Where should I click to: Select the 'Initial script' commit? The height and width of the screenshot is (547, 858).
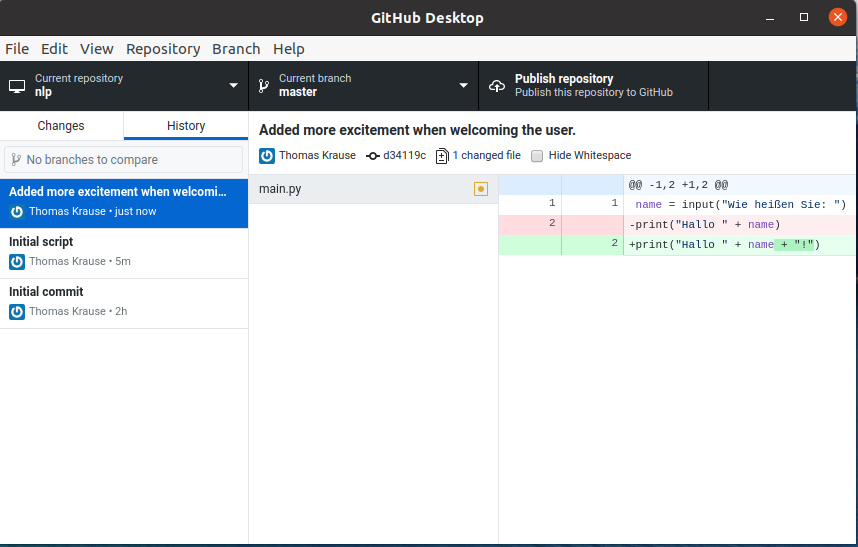(124, 253)
